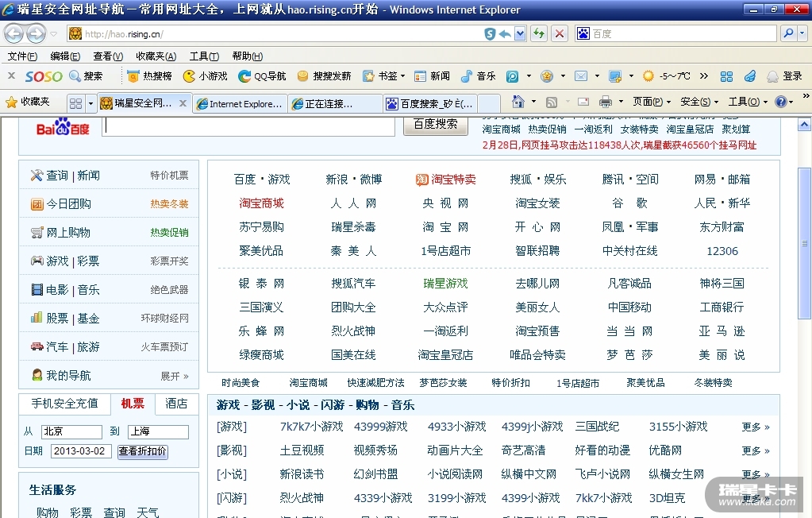
Task: Open the 页面(P) dropdown menu
Action: pos(651,102)
